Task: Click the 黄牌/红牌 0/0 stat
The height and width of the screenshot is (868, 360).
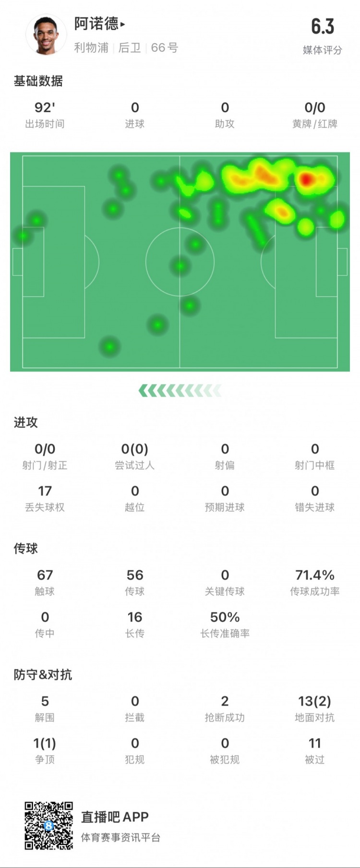Action: coord(314,115)
